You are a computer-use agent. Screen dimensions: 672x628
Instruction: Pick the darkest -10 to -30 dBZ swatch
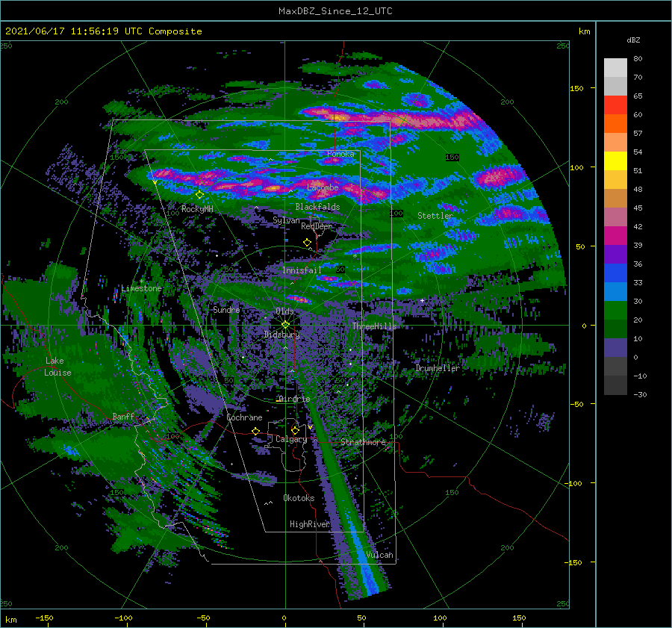pyautogui.click(x=615, y=385)
